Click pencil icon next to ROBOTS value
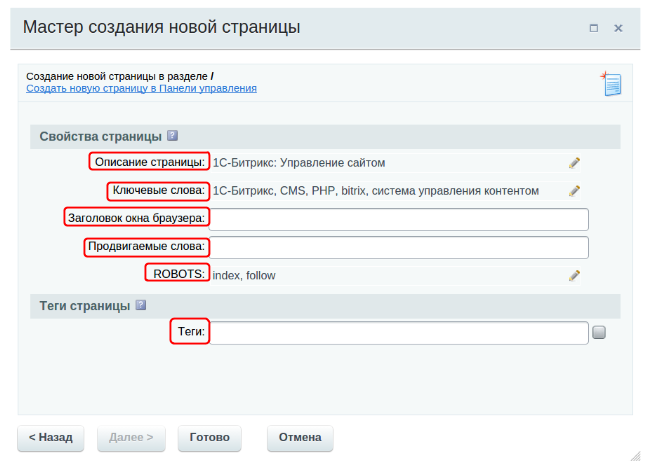 pyautogui.click(x=574, y=276)
